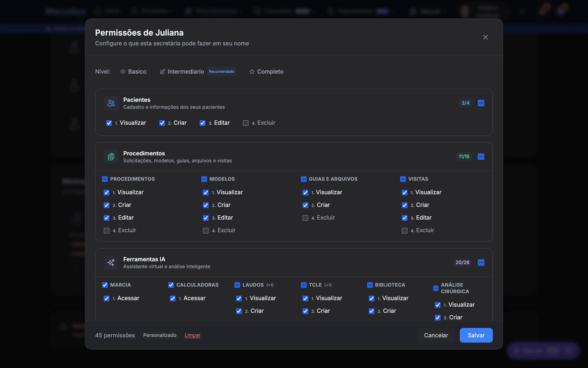This screenshot has width=588, height=368.
Task: Enable Excluir under PROCEDIMENTOS column
Action: [x=106, y=230]
